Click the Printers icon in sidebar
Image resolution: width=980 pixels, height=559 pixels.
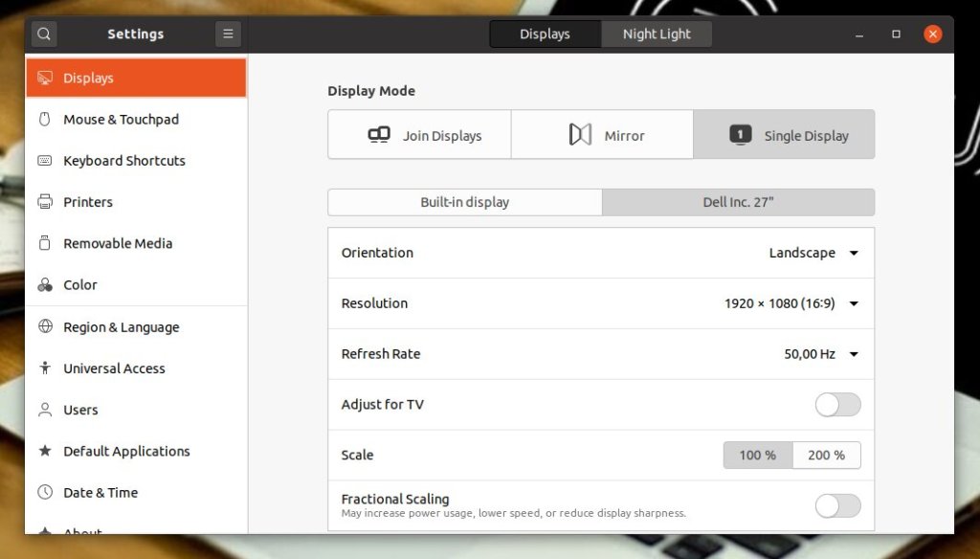point(44,202)
